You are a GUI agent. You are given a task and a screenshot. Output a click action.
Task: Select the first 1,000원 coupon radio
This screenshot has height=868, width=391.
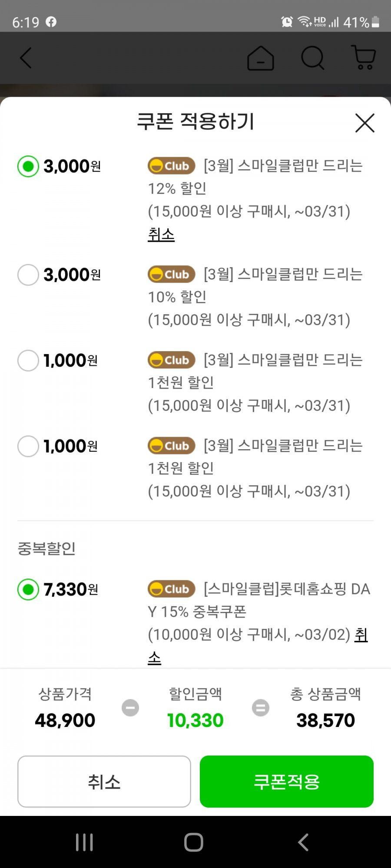point(28,361)
